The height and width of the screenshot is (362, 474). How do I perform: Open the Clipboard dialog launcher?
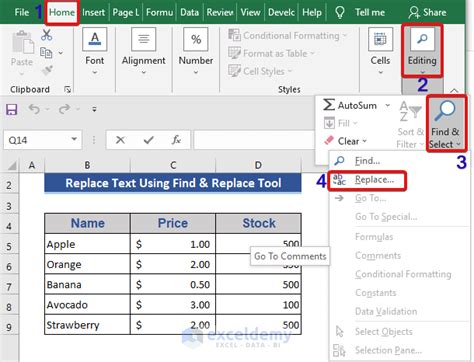coord(67,89)
